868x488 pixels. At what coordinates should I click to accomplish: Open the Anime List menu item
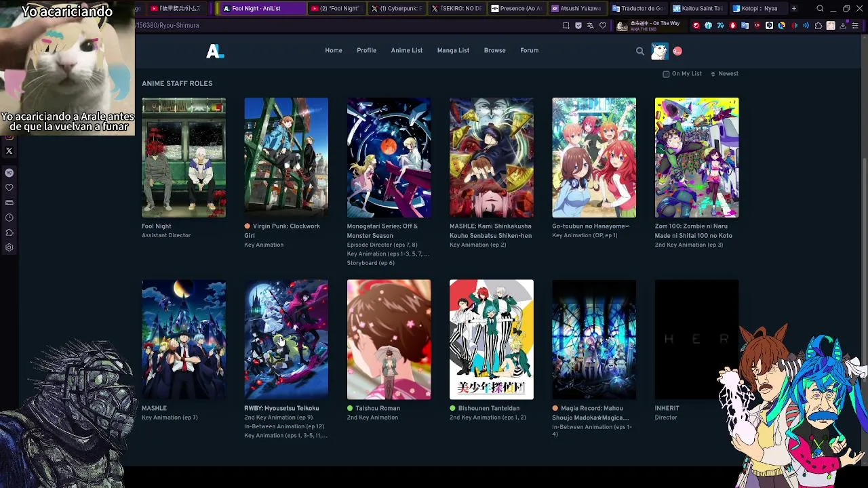click(407, 51)
